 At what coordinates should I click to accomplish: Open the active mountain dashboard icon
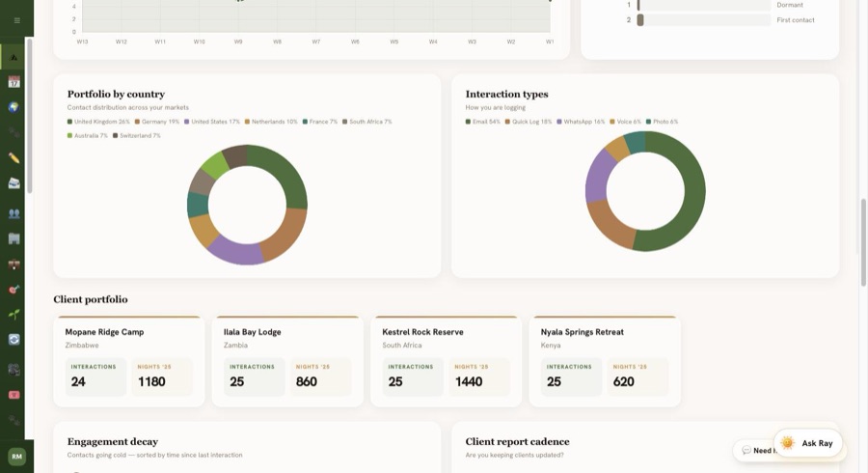[x=14, y=57]
